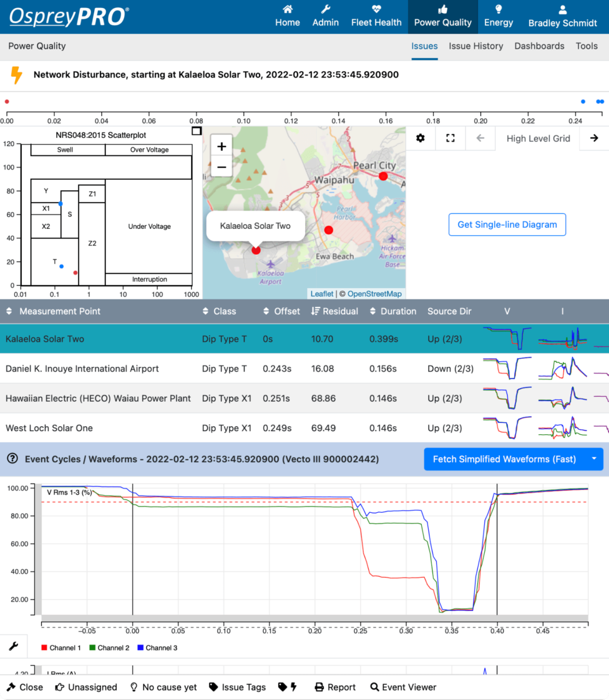The image size is (609, 700).
Task: Click the red marker on the event timeline
Action: pos(6,100)
